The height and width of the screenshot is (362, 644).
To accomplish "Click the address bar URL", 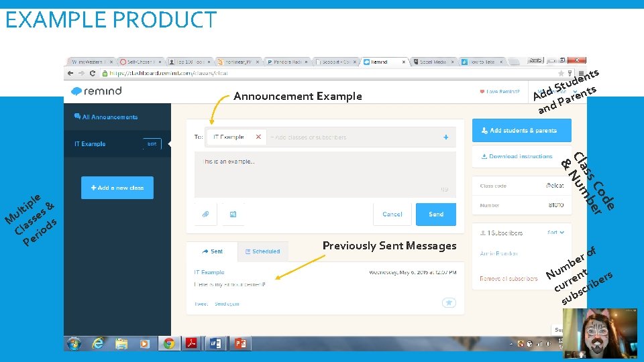I will (168, 73).
